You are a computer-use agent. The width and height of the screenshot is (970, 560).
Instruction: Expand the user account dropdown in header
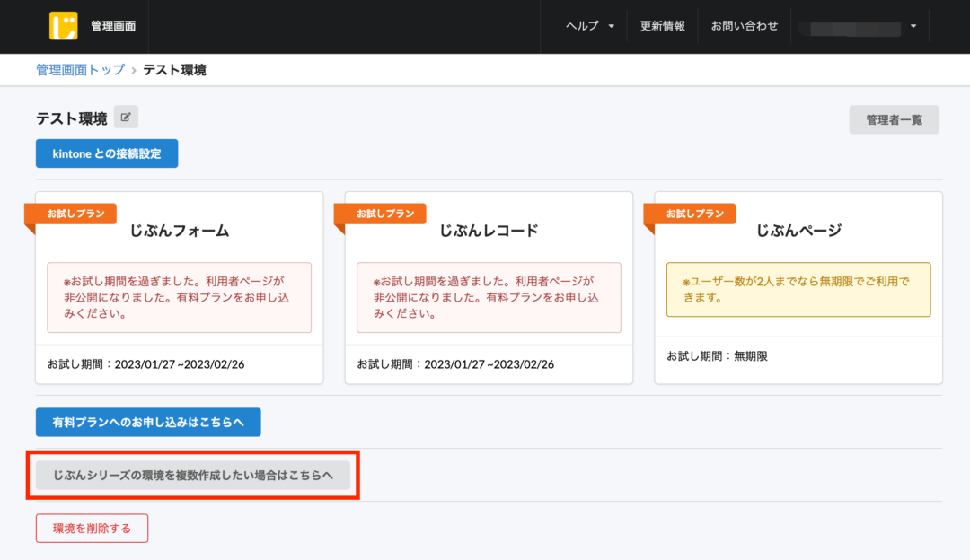tap(862, 27)
